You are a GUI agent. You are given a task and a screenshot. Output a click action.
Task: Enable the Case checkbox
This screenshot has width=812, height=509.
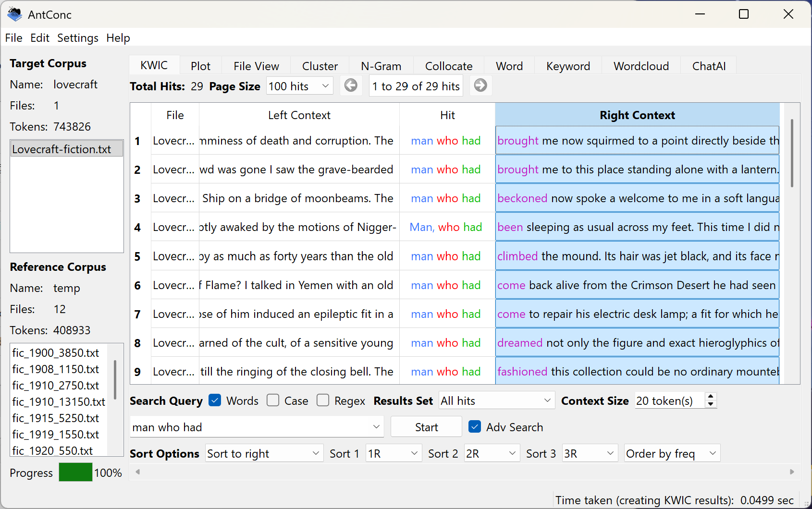[273, 400]
